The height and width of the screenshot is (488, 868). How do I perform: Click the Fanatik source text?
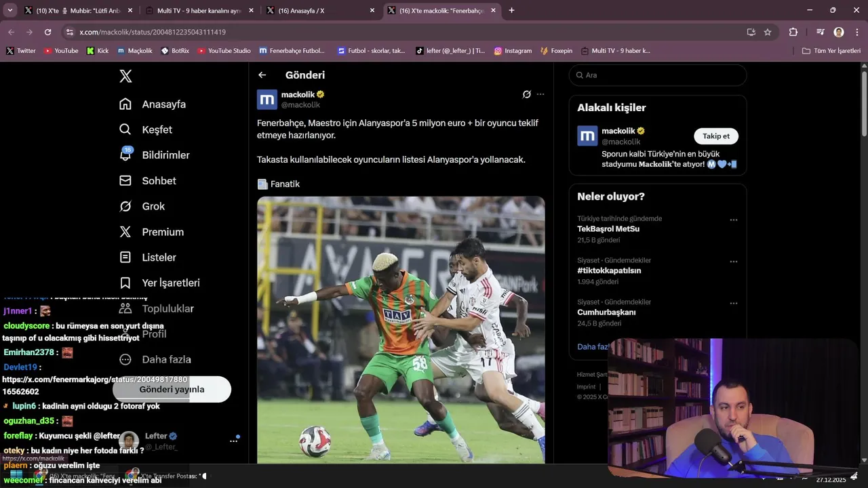[x=285, y=184]
